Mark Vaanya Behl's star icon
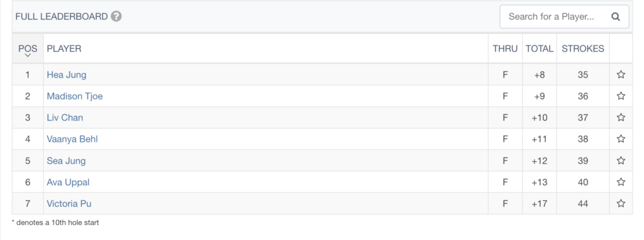The height and width of the screenshot is (240, 644). click(x=621, y=139)
